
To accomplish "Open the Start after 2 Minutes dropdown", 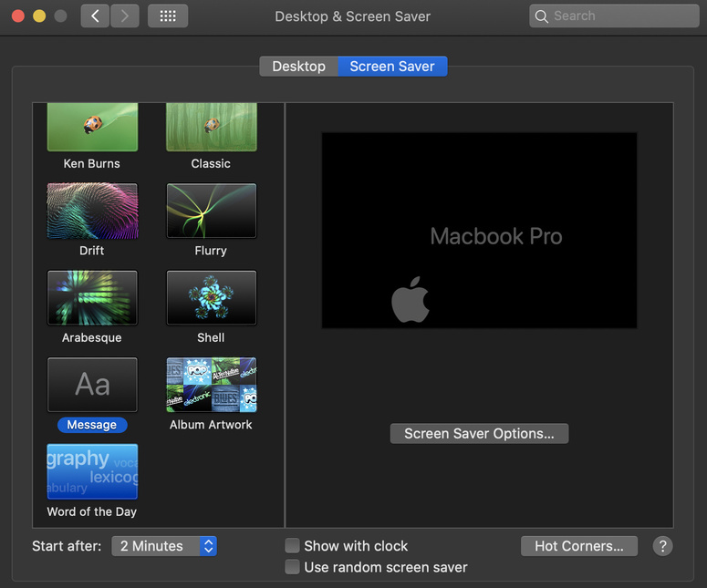I will pos(164,546).
